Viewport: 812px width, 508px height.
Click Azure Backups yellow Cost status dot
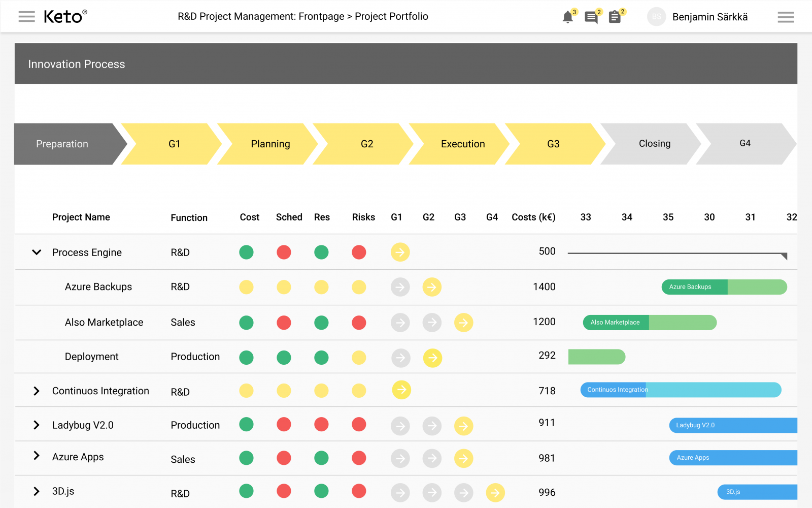click(x=246, y=287)
